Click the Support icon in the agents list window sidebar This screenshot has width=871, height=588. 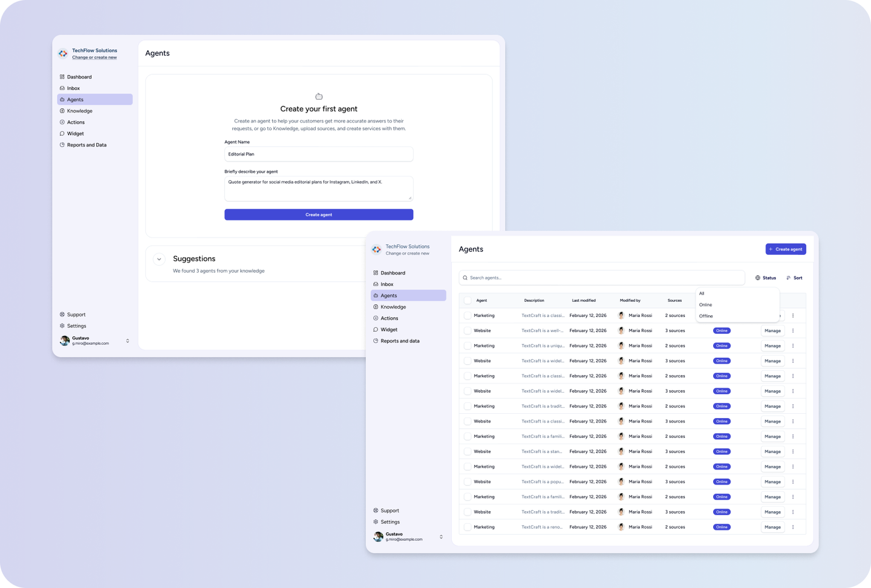tap(376, 511)
